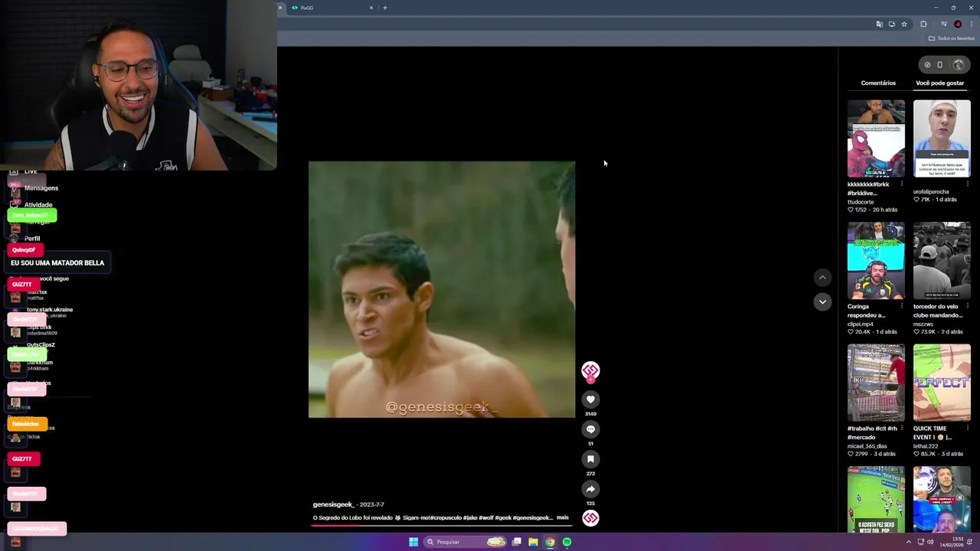The height and width of the screenshot is (551, 980).
Task: Open options menu for the Coringa respondeu video
Action: (x=901, y=307)
